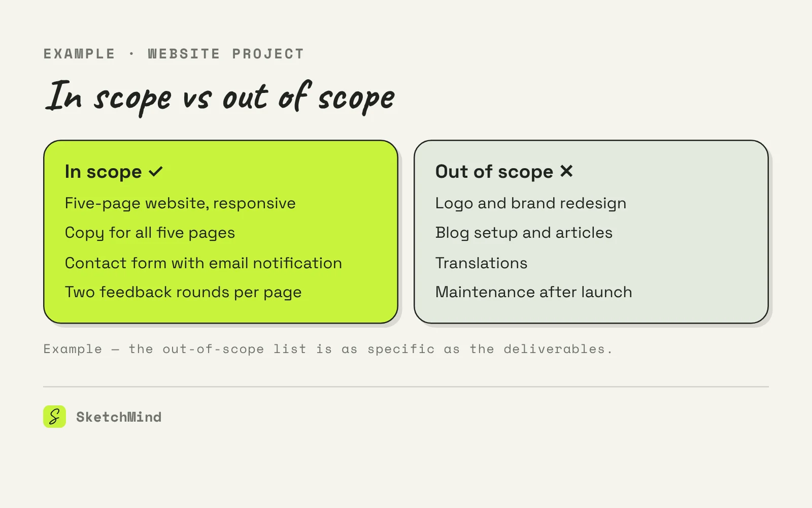Click Two feedback rounds per page
This screenshot has width=812, height=508.
pyautogui.click(x=183, y=292)
